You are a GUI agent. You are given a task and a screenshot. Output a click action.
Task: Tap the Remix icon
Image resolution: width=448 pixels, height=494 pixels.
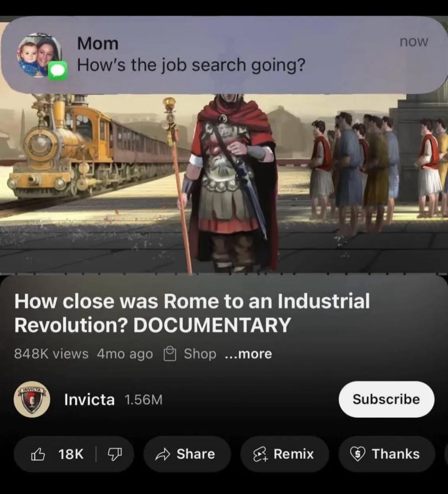261,454
